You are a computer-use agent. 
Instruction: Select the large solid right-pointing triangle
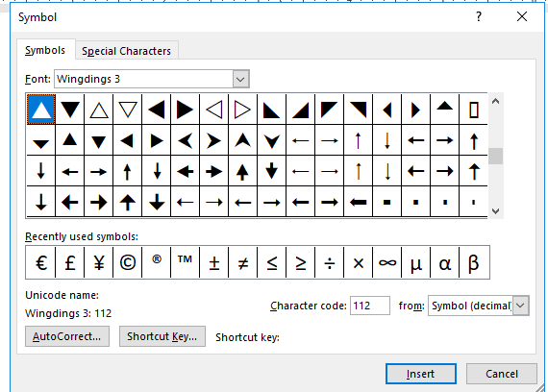click(x=186, y=110)
